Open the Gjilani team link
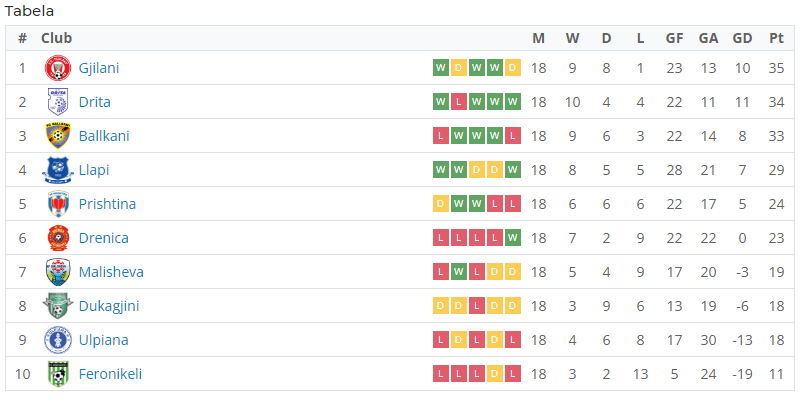The height and width of the screenshot is (404, 804). click(99, 68)
